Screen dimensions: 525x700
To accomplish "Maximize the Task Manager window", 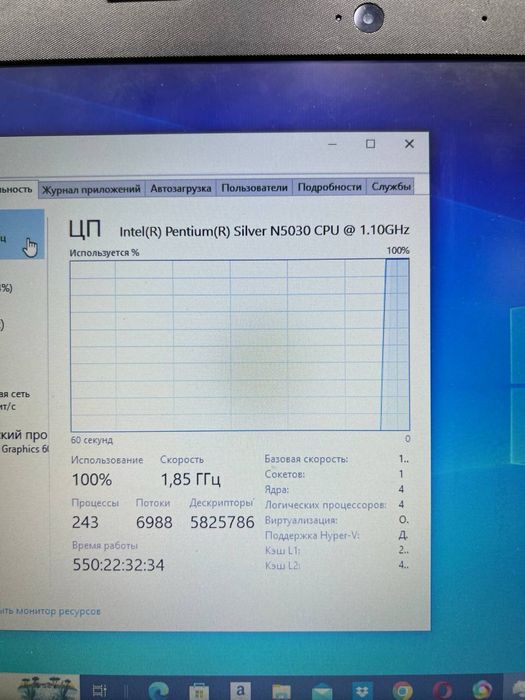I will point(370,144).
